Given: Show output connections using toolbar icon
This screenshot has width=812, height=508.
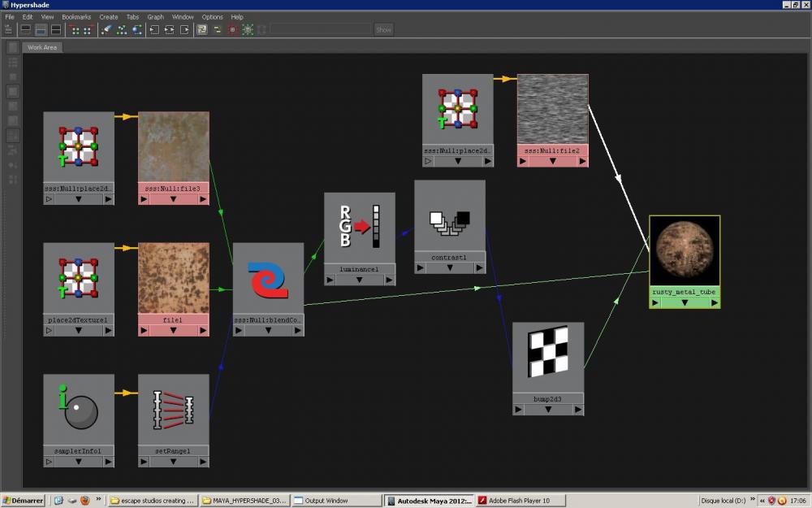Looking at the screenshot, I should click(x=184, y=29).
